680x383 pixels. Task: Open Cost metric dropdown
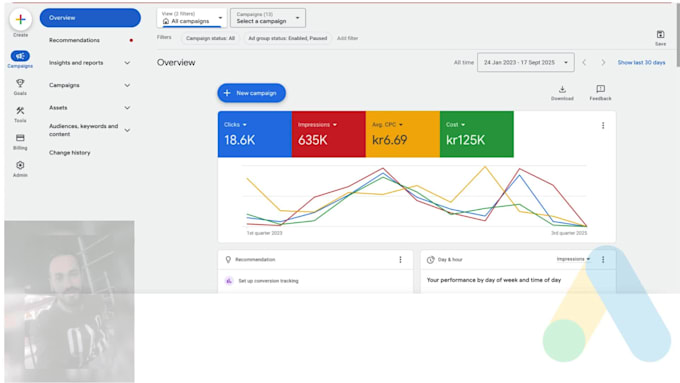pyautogui.click(x=455, y=124)
